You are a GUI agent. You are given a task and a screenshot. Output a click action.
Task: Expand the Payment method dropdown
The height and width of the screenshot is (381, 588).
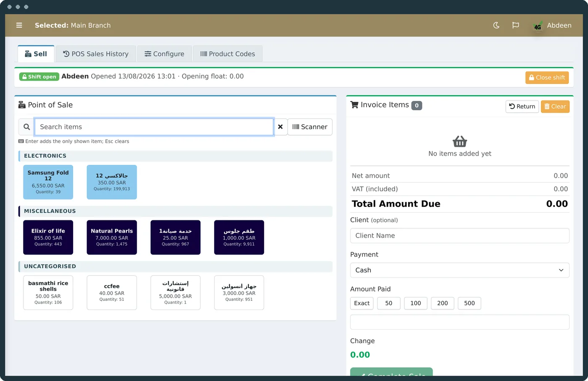(460, 270)
